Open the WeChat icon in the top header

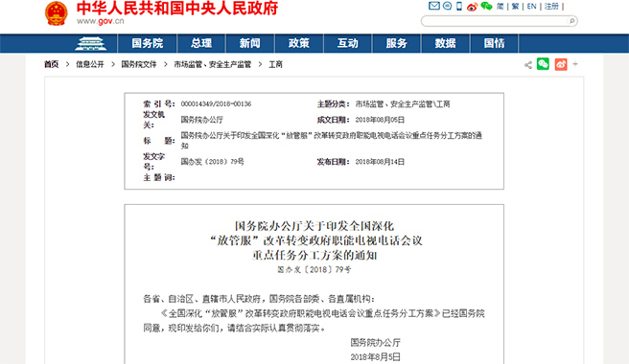(486, 6)
